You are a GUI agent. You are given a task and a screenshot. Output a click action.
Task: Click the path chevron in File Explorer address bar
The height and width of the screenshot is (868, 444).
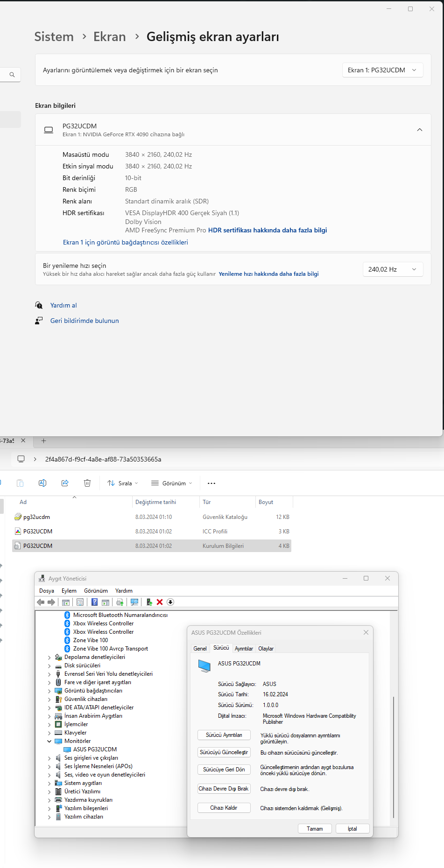[35, 459]
